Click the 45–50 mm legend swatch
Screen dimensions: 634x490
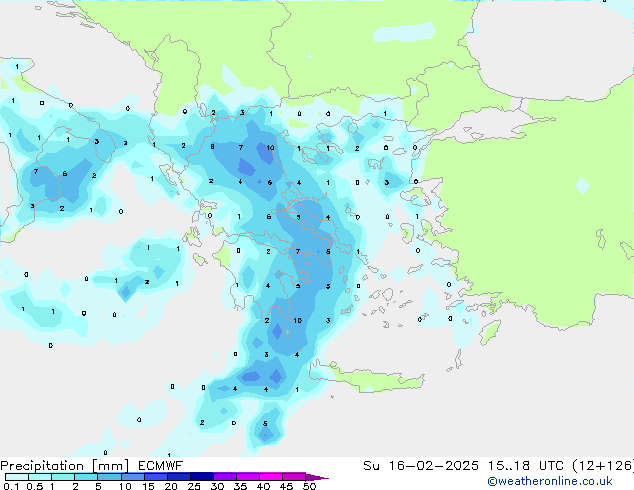pos(294,477)
